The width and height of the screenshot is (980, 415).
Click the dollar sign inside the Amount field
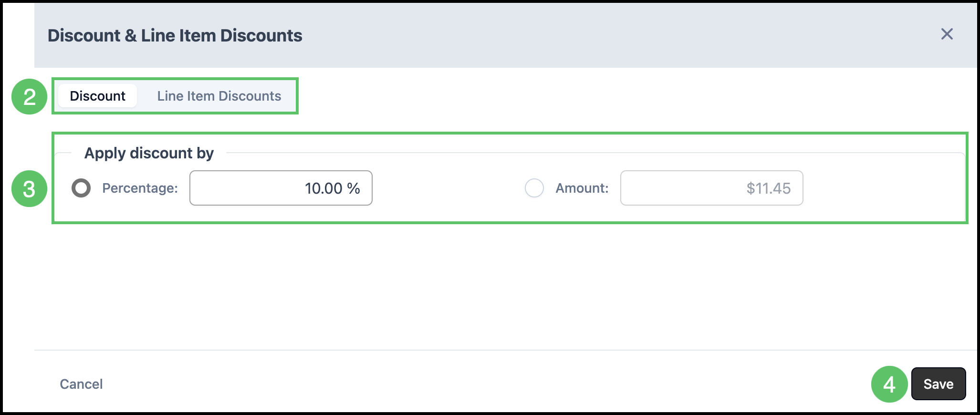(751, 188)
